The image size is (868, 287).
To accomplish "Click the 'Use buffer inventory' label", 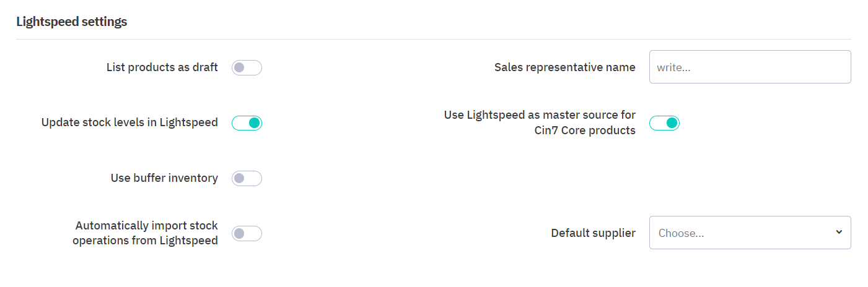I will tap(164, 178).
